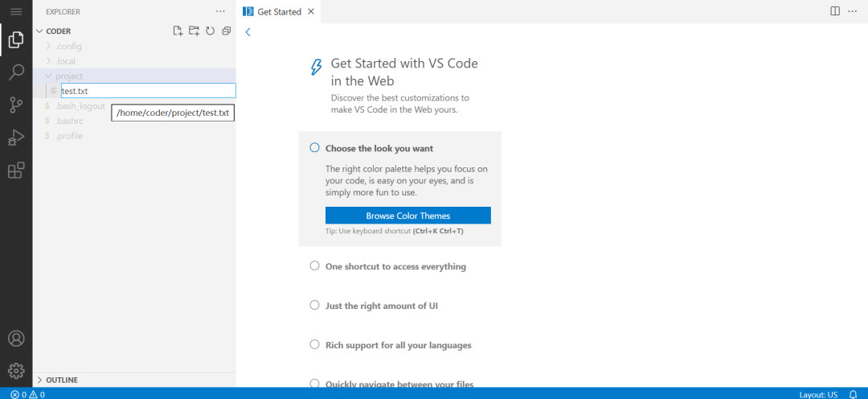Collapse all folders in Explorer
Image resolution: width=868 pixels, height=399 pixels.
(x=226, y=31)
